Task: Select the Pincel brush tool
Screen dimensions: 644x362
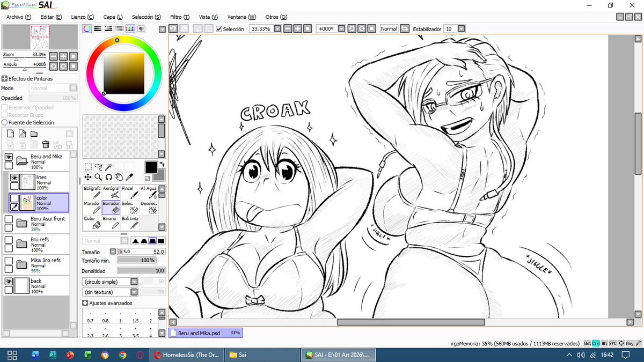Action: pyautogui.click(x=130, y=192)
